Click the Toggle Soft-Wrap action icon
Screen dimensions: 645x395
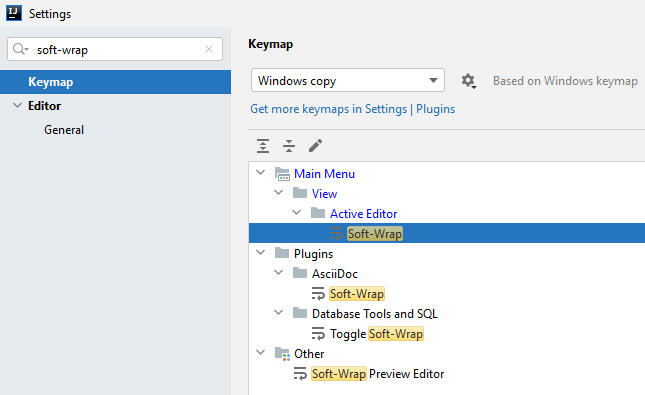(318, 333)
